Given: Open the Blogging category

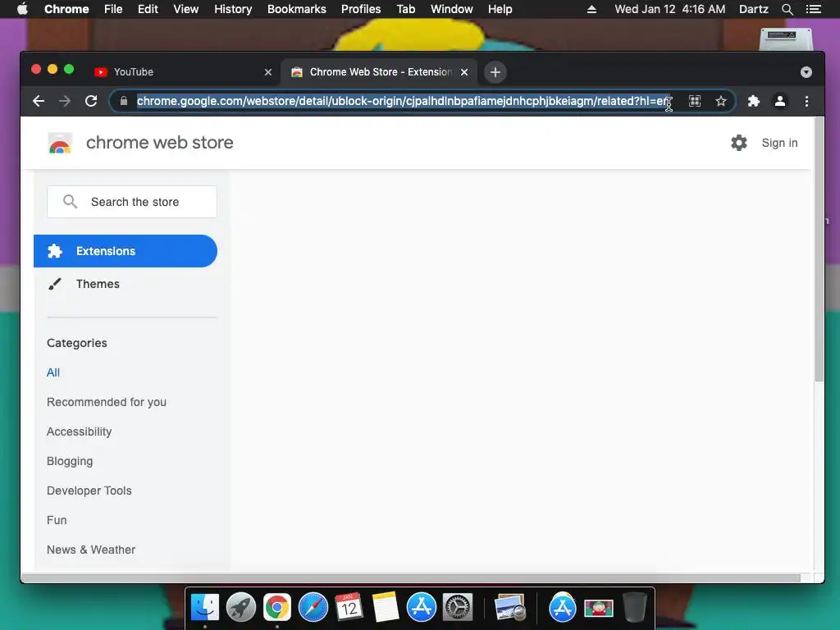Looking at the screenshot, I should point(70,461).
